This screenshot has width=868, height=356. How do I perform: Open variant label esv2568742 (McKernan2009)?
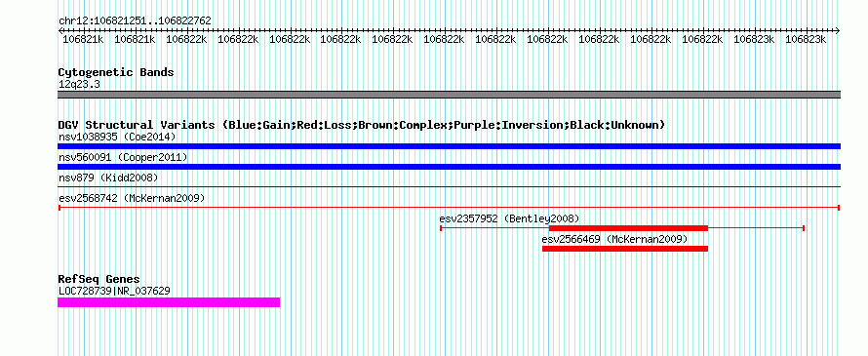[x=132, y=198]
